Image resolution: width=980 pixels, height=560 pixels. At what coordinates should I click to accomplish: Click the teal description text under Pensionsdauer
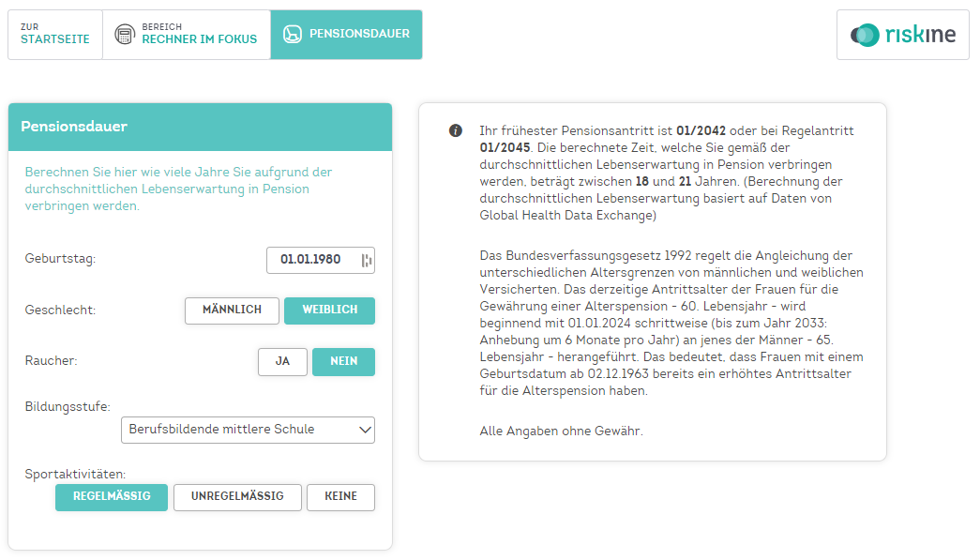coord(179,189)
